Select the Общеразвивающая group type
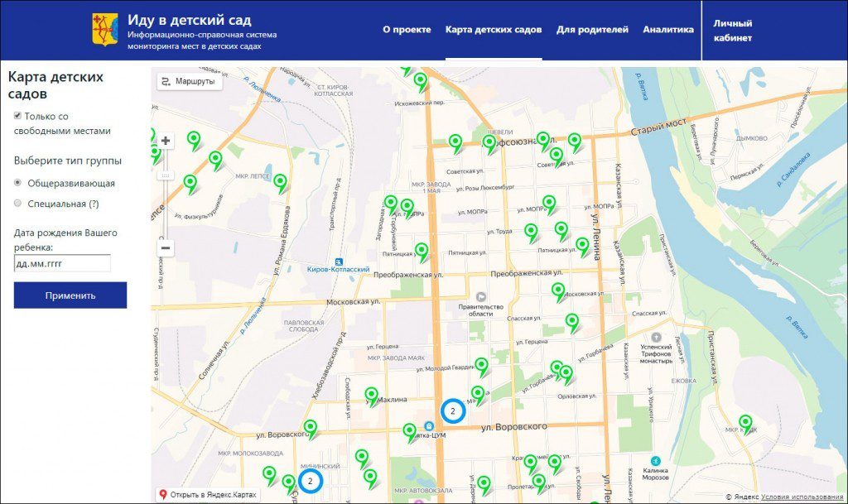This screenshot has height=504, width=848. (x=18, y=183)
